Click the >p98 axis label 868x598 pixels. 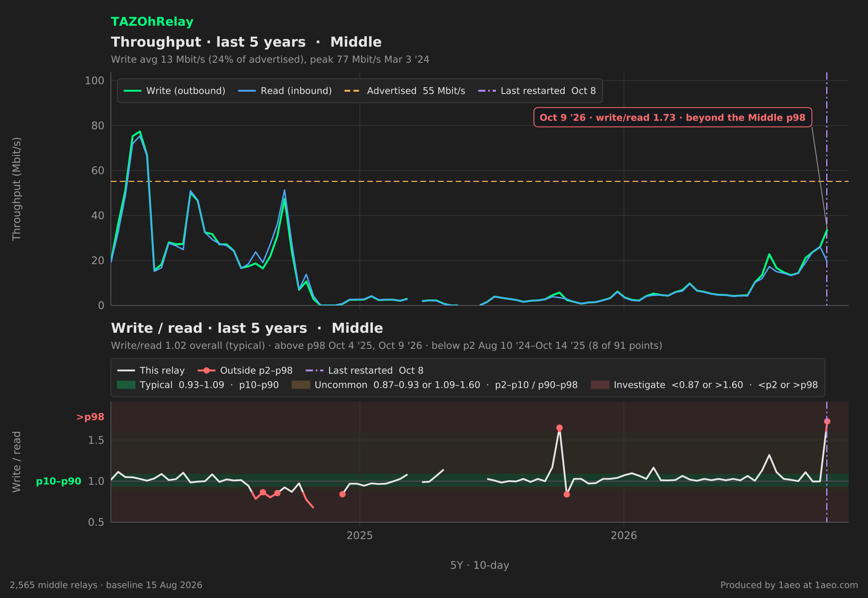point(90,417)
